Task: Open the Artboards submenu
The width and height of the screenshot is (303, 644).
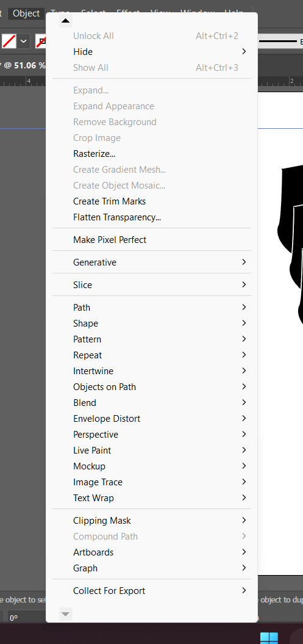Action: pyautogui.click(x=152, y=552)
